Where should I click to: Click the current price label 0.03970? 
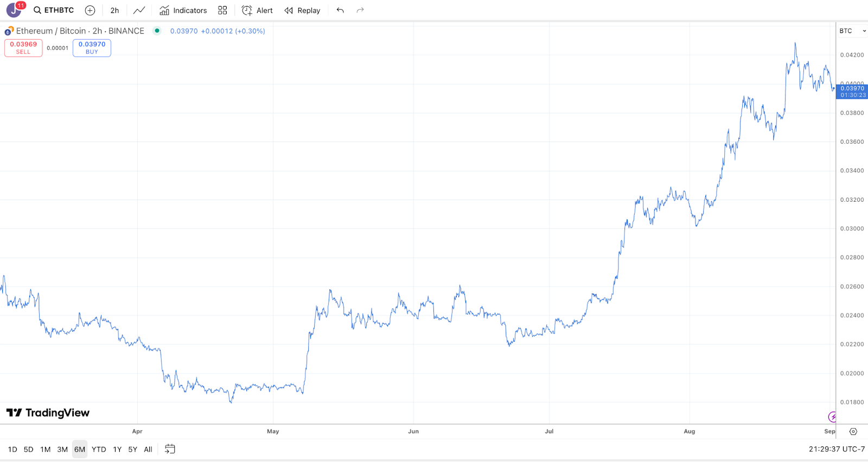click(x=852, y=92)
